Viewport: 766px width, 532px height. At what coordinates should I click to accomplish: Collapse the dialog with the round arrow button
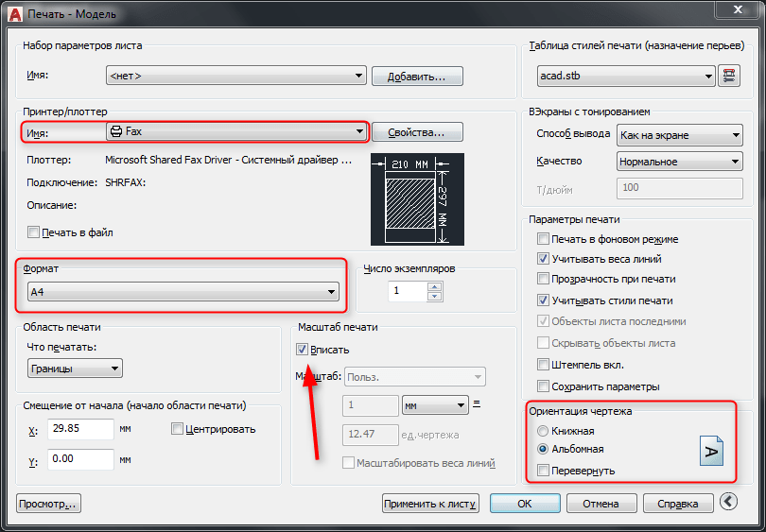click(727, 503)
